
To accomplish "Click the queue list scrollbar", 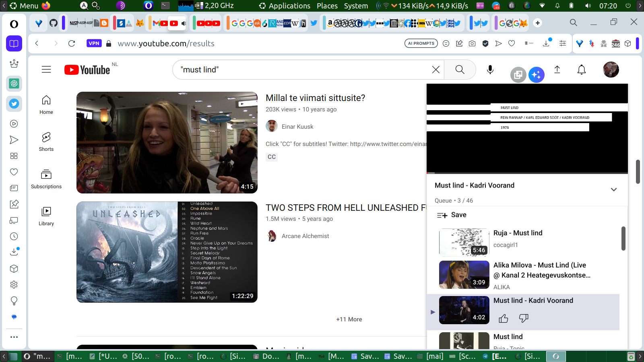I will pyautogui.click(x=623, y=238).
